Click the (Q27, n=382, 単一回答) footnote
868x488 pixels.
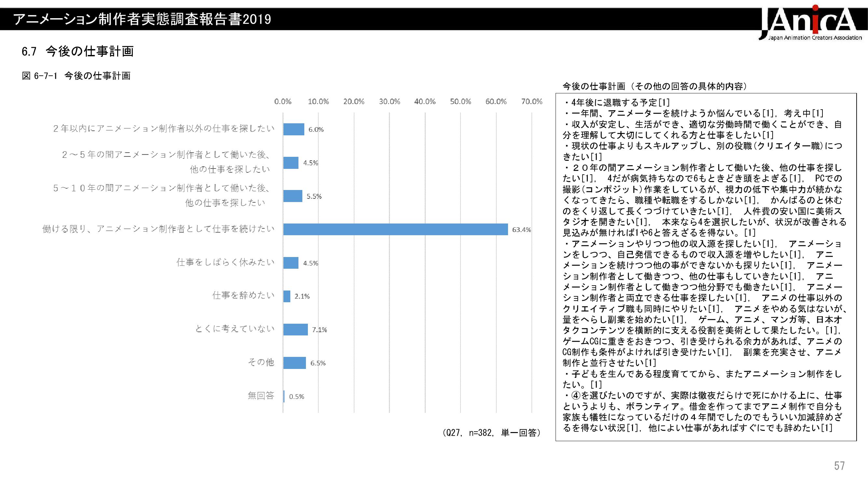(491, 433)
